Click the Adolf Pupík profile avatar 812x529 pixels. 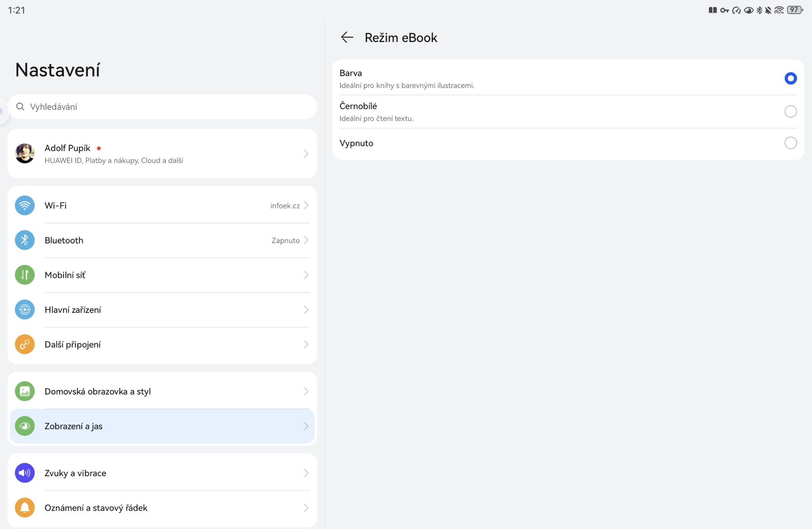[25, 153]
